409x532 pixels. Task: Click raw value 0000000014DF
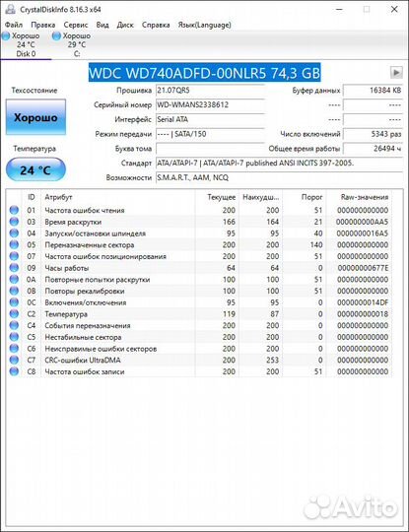[x=362, y=302]
